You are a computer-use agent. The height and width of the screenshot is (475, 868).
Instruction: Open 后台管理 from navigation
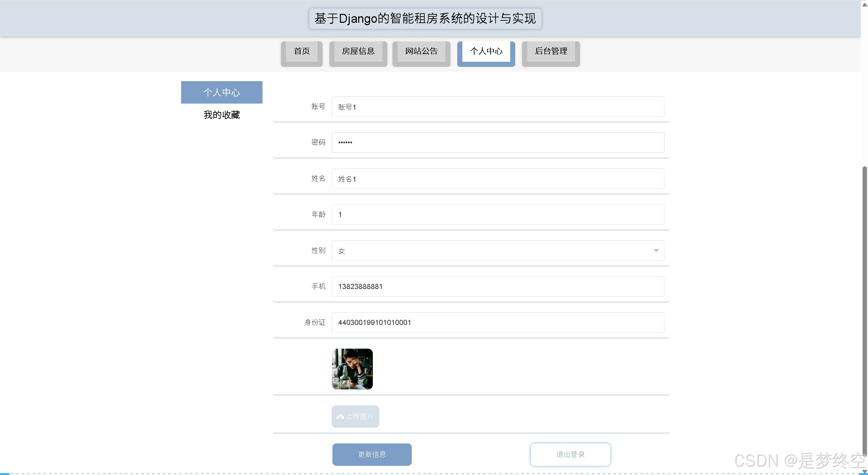click(551, 51)
